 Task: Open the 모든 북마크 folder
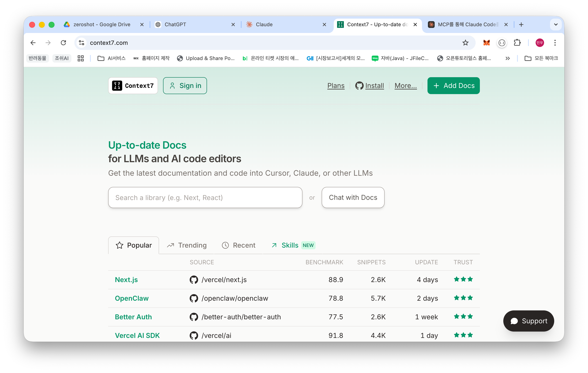[x=541, y=58]
